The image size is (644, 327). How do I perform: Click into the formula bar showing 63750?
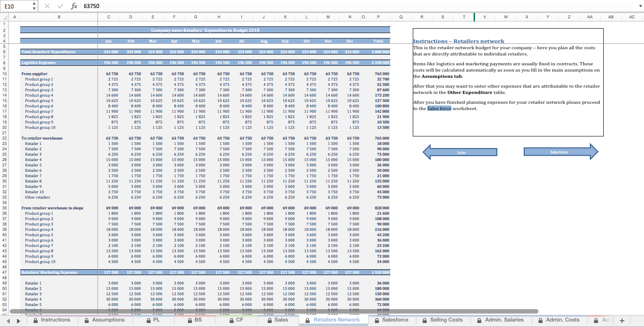click(358, 6)
